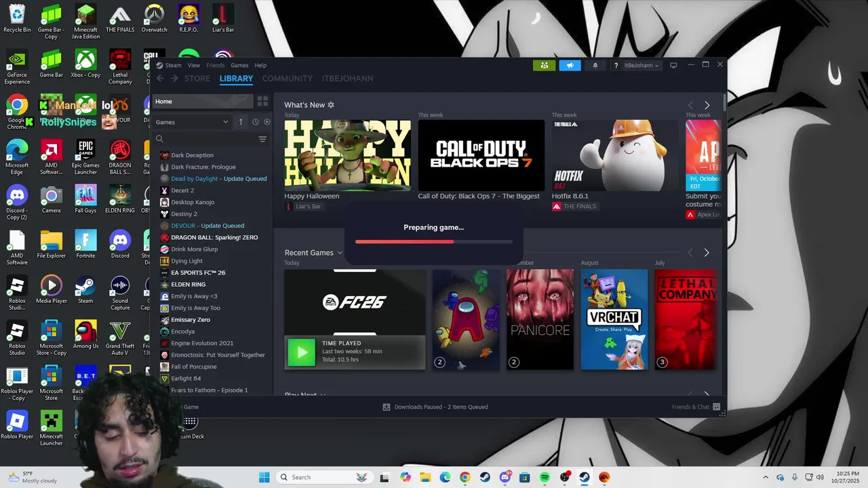Open Steam friends group button in green
Image resolution: width=868 pixels, height=488 pixels.
(545, 65)
